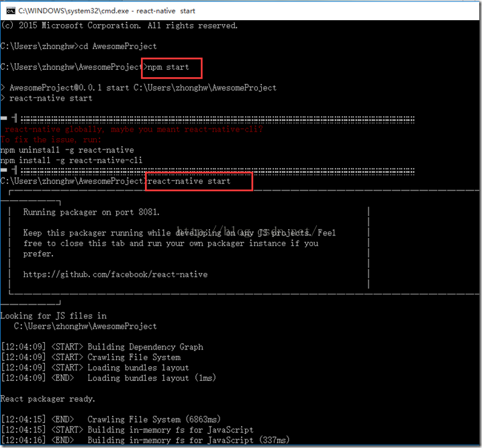Click the window title 'cmd.exe - react-native start'
Screen dimensions: 482x448
click(x=107, y=11)
